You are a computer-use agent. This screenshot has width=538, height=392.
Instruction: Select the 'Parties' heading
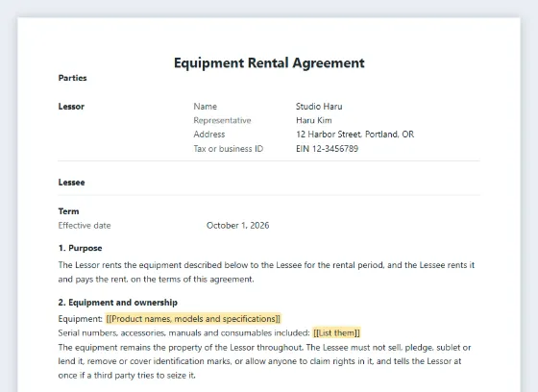point(72,78)
